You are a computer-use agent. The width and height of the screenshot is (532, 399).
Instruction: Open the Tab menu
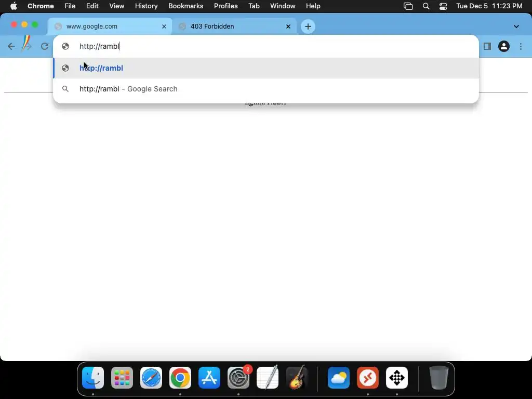coord(254,6)
